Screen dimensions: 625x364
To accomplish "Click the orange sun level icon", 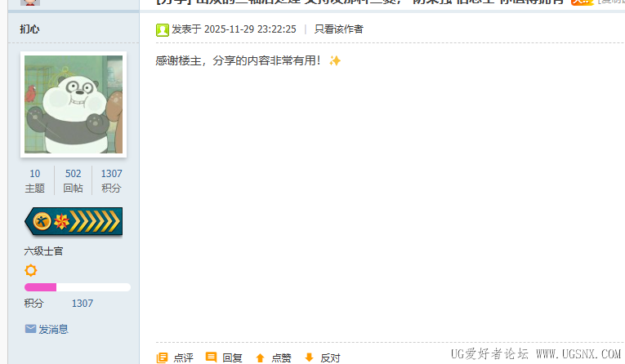I will pyautogui.click(x=31, y=270).
